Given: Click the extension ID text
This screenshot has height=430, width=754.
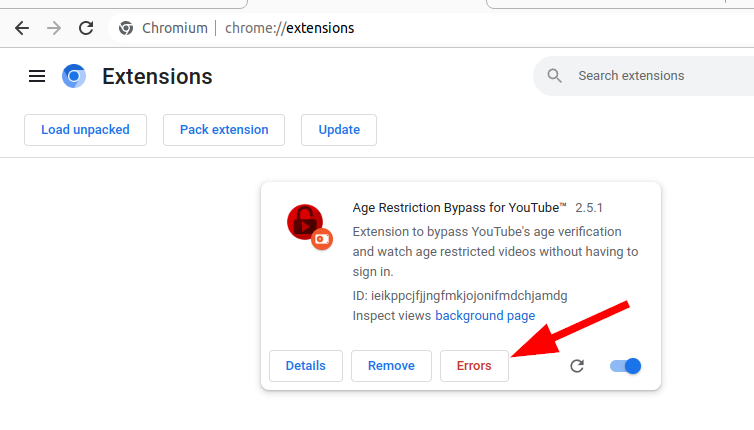Looking at the screenshot, I should (x=460, y=295).
